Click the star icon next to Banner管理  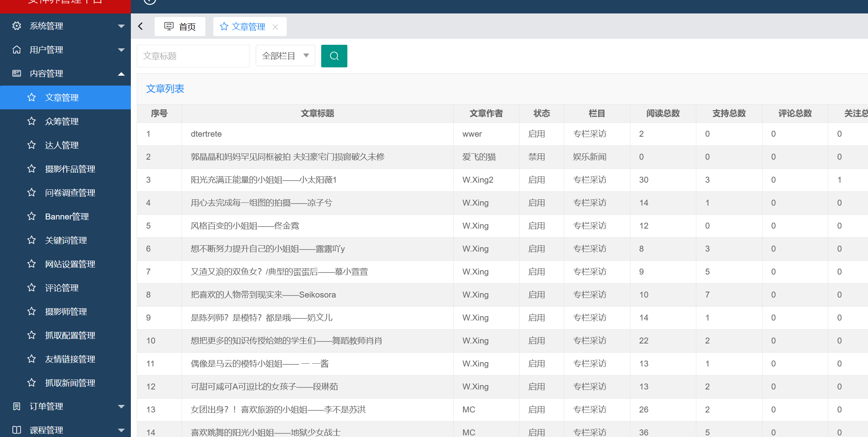pos(32,216)
